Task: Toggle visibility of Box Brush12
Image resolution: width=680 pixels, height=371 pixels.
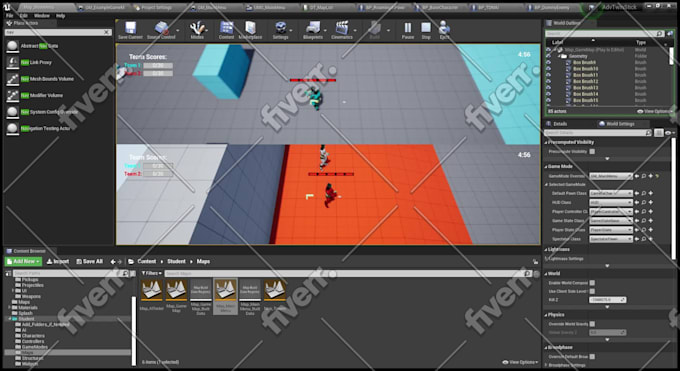Action: click(x=549, y=81)
